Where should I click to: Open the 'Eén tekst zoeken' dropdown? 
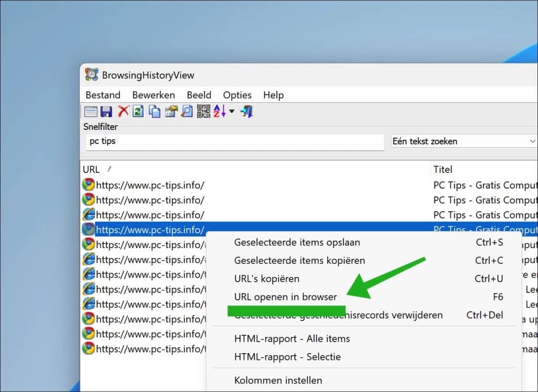[x=464, y=141]
